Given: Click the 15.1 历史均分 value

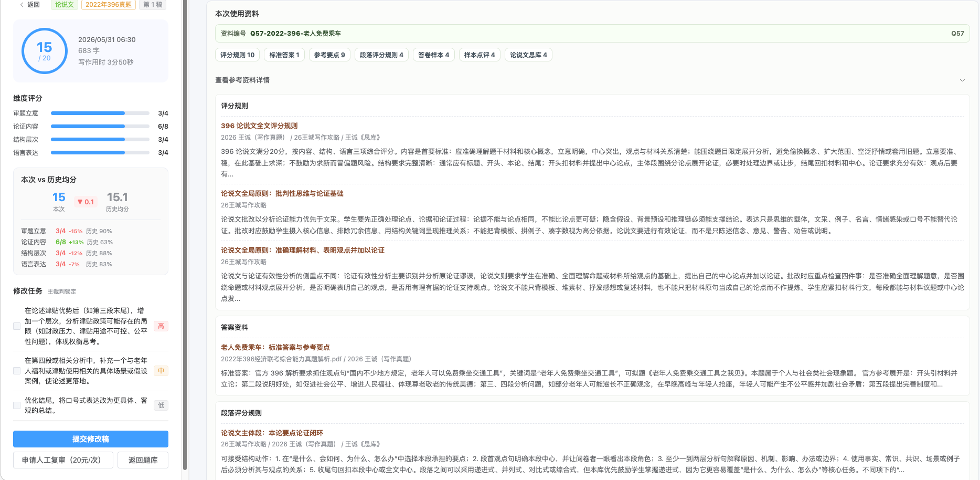Looking at the screenshot, I should coord(118,197).
